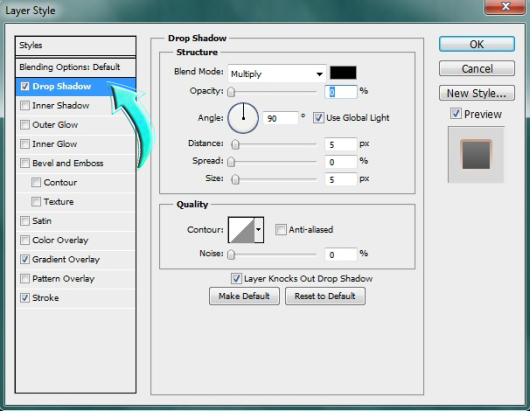Screen dimensions: 530x411
Task: Enable the Pattern Overlay checkbox
Action: (25, 279)
